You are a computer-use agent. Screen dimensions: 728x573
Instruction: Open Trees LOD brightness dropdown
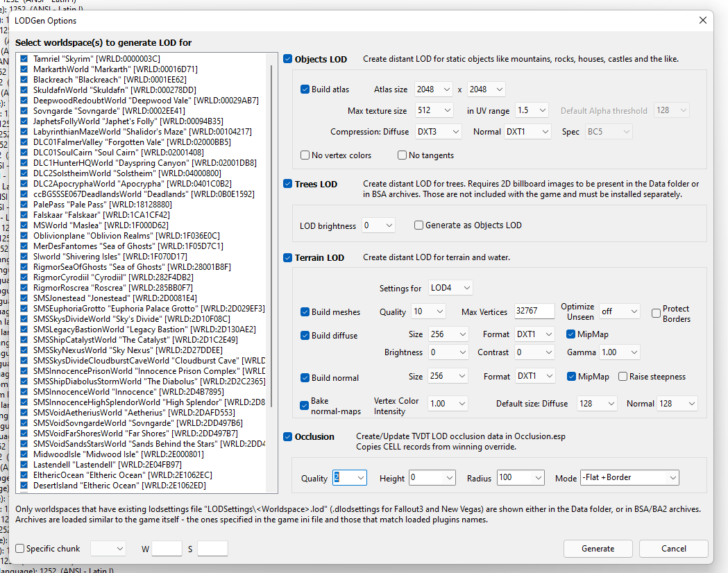(x=378, y=225)
